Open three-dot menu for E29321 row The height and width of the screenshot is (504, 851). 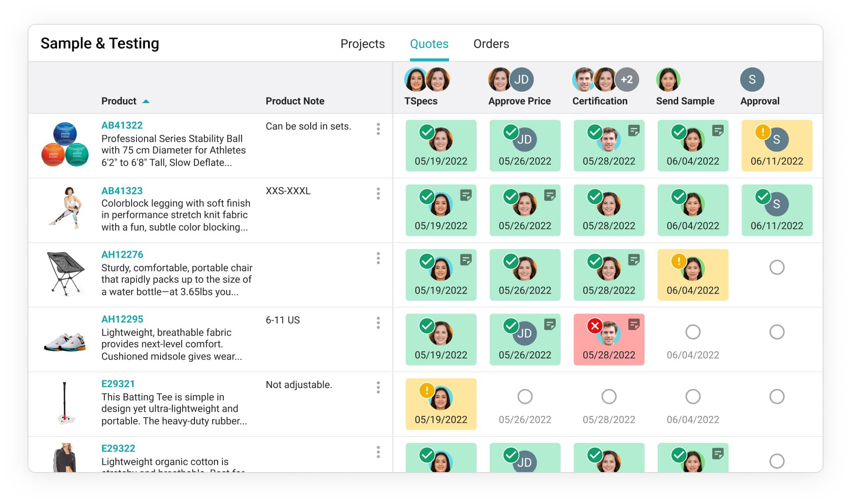click(x=378, y=388)
